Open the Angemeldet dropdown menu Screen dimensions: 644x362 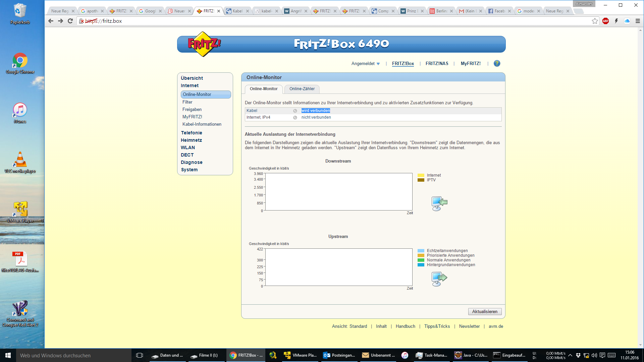[365, 64]
